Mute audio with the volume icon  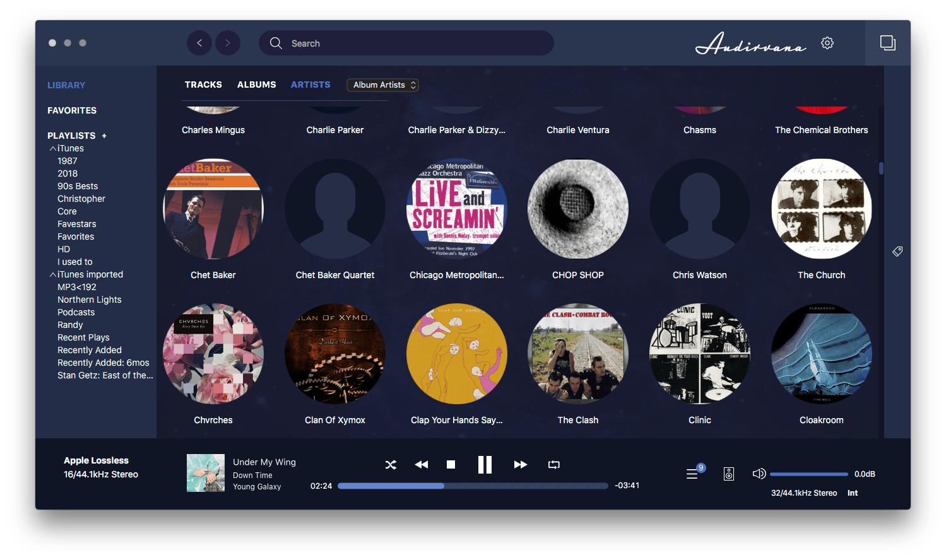(759, 474)
